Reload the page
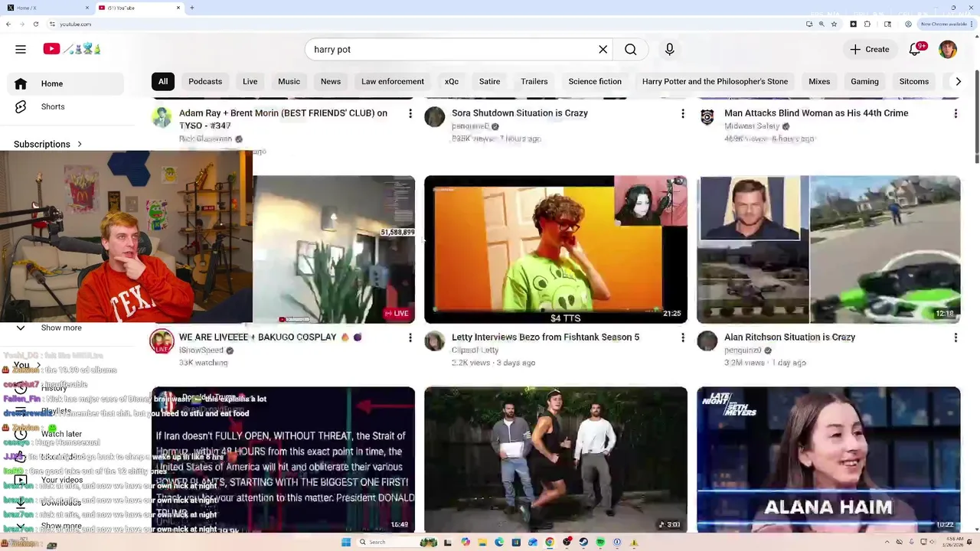 [x=35, y=24]
